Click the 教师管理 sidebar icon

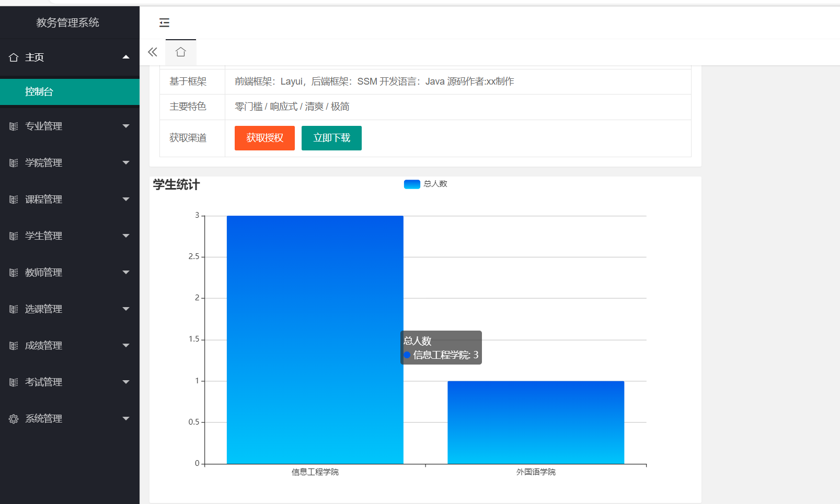coord(14,272)
